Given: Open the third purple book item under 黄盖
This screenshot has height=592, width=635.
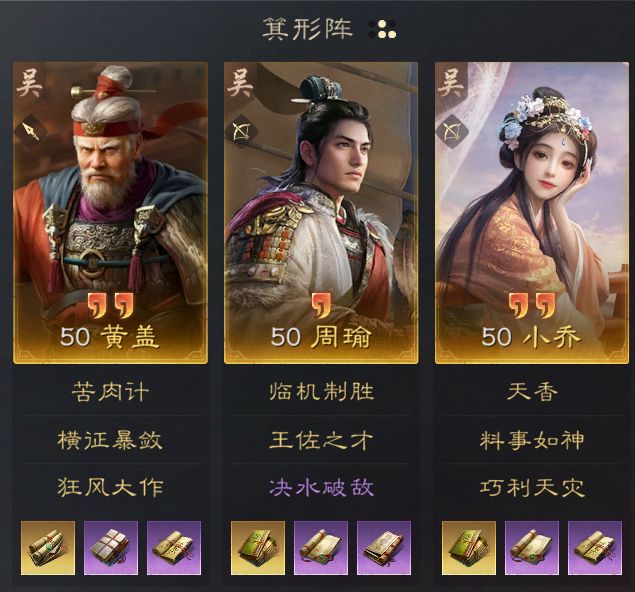Looking at the screenshot, I should tap(174, 548).
